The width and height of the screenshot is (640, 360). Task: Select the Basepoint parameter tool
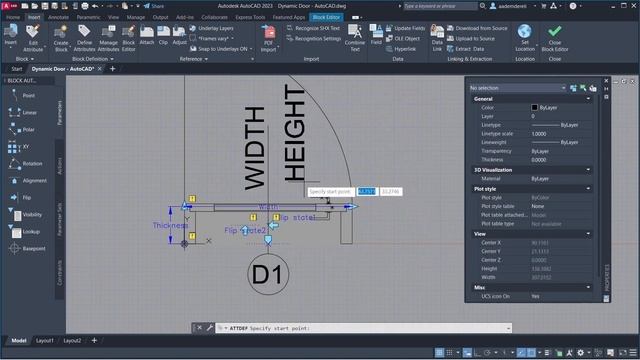point(28,249)
